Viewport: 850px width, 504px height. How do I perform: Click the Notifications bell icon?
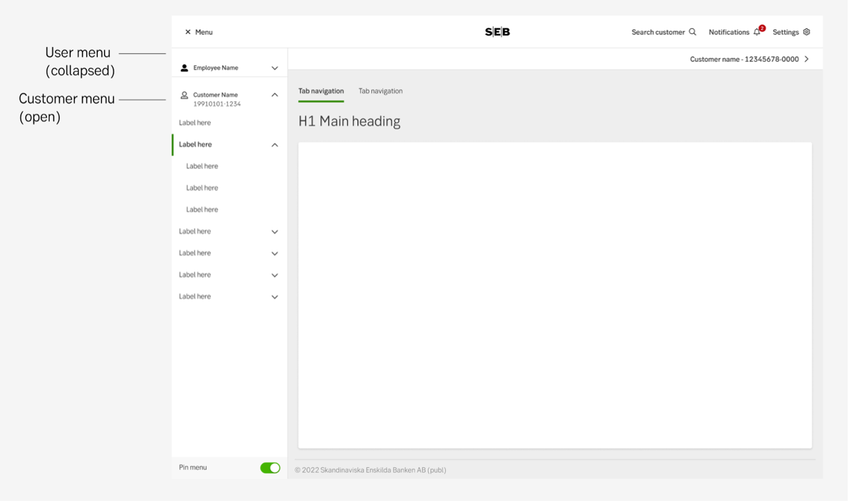756,32
